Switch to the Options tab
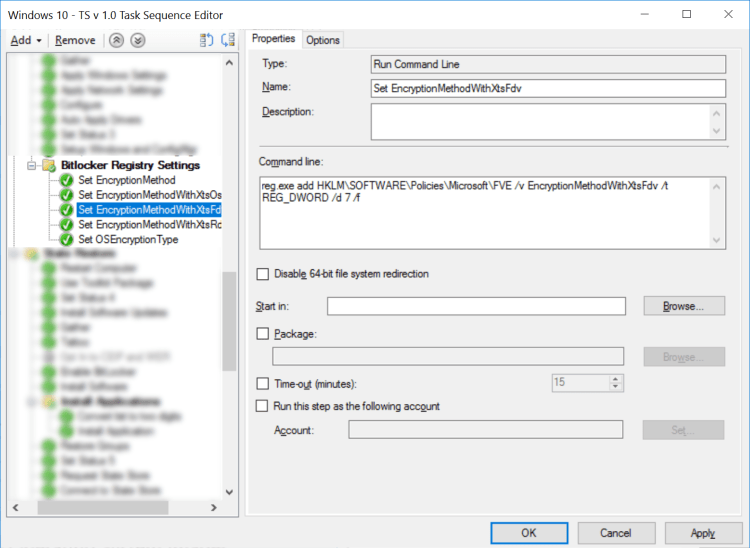Image resolution: width=750 pixels, height=548 pixels. [323, 40]
